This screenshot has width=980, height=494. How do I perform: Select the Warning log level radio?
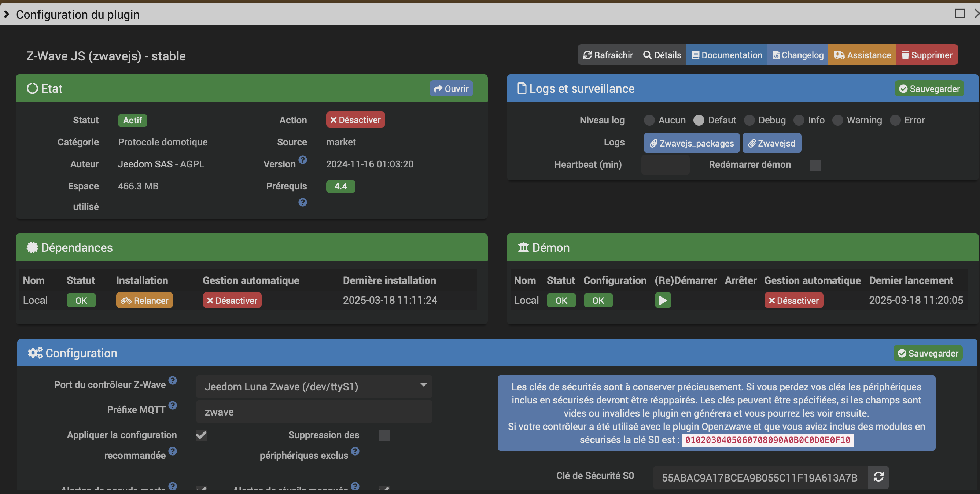coord(837,120)
